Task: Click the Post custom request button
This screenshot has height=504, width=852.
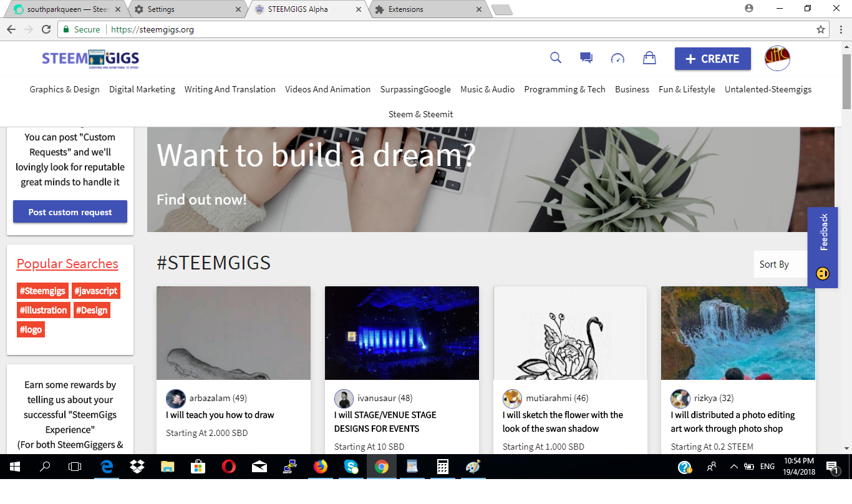Action: coord(70,212)
